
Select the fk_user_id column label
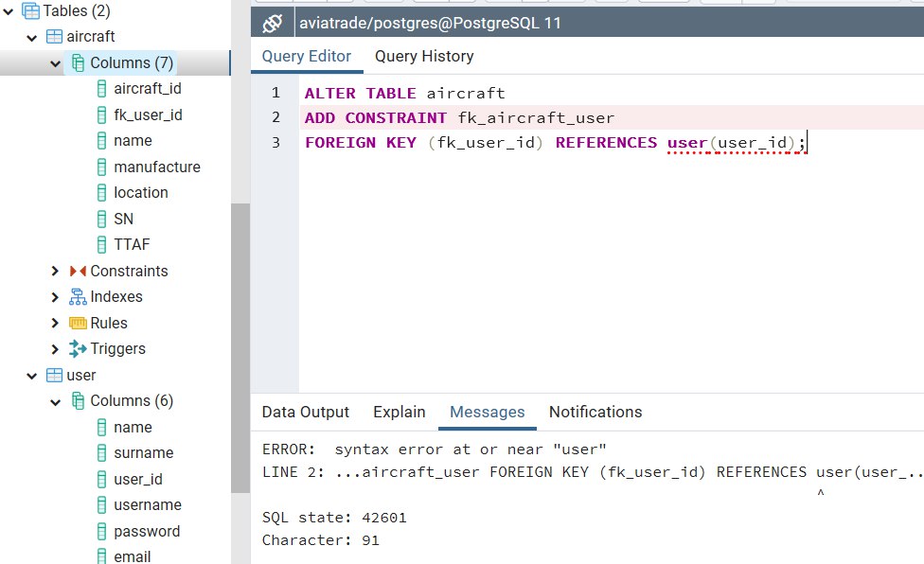[x=148, y=115]
